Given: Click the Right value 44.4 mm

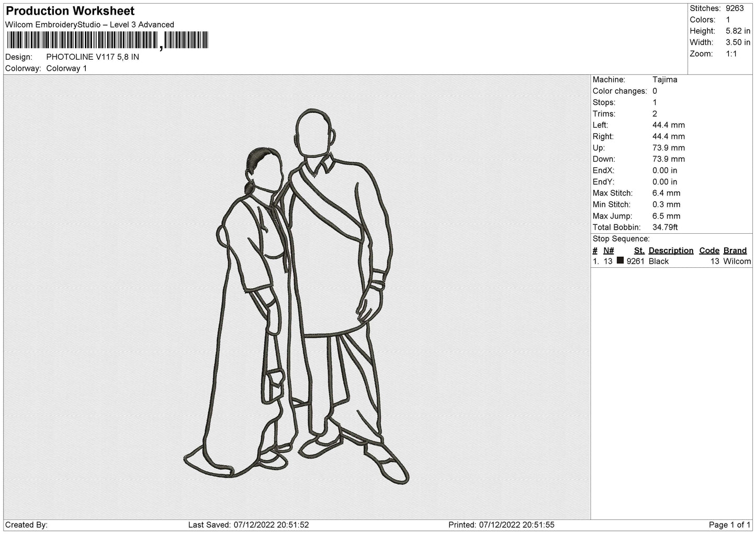Looking at the screenshot, I should coord(669,137).
